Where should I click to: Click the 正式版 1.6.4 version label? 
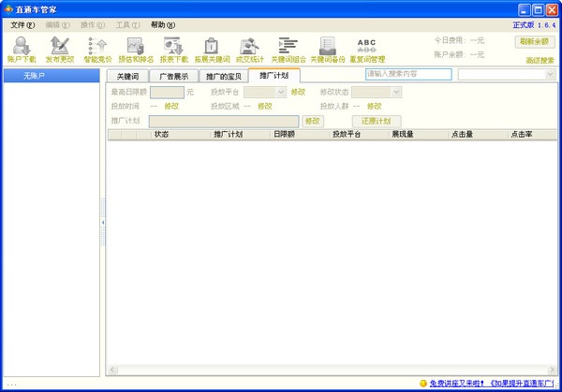point(534,25)
